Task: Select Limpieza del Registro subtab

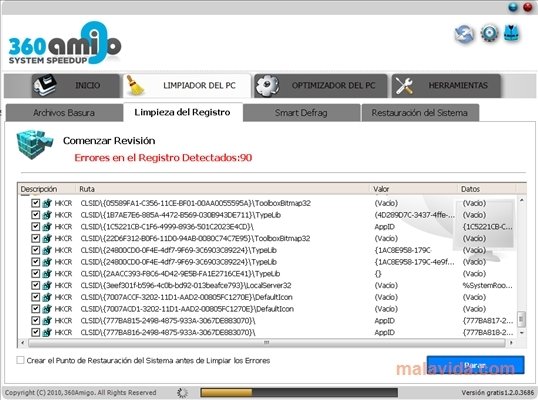Action: point(183,112)
